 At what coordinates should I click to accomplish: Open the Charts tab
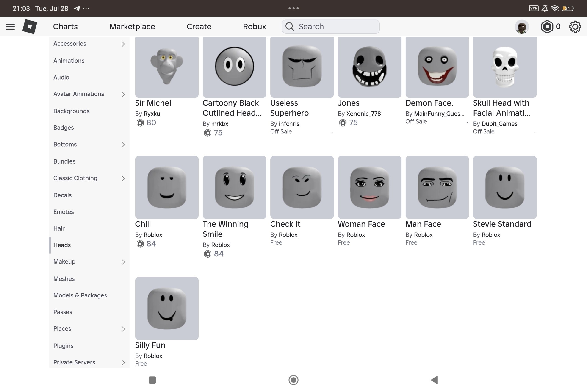point(65,27)
